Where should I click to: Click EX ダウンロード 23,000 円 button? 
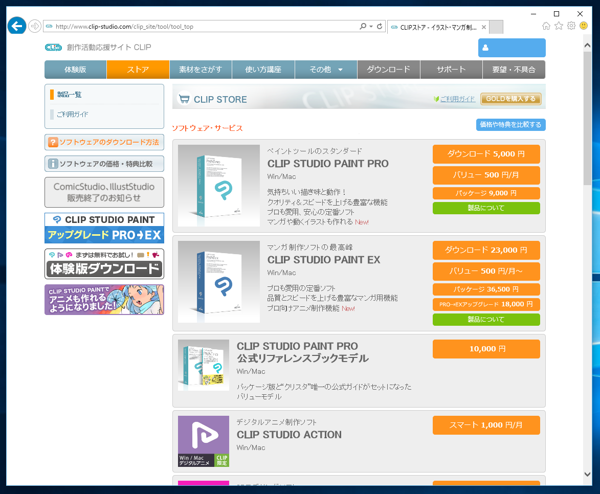coord(486,250)
